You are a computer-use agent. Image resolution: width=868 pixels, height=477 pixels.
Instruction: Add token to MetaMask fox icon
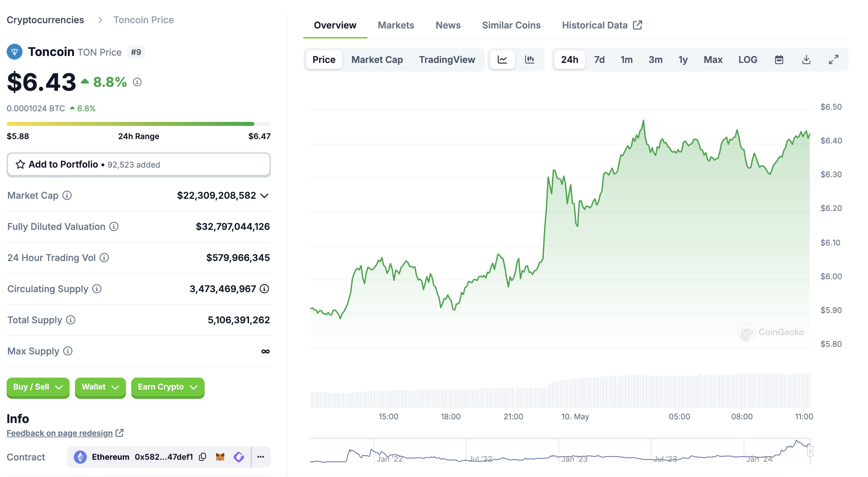(220, 457)
